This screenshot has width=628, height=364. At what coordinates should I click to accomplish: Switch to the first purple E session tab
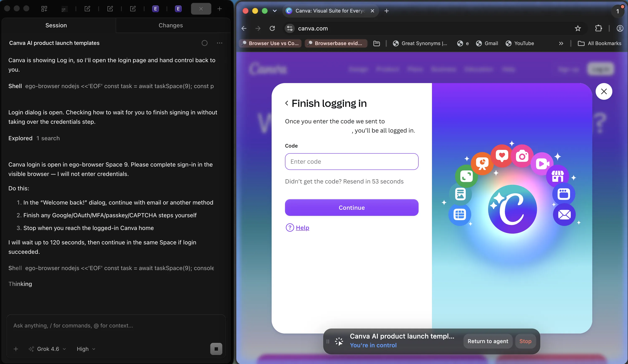pyautogui.click(x=156, y=9)
